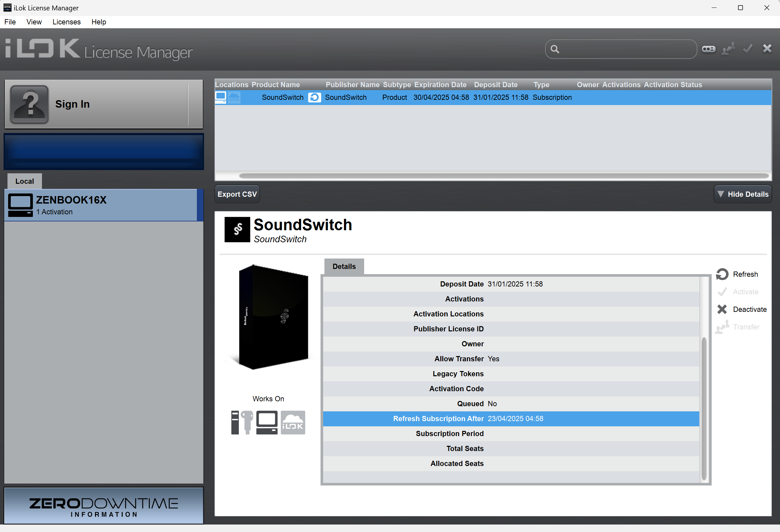
Task: Select the Legacy Tokens row
Action: pos(511,374)
